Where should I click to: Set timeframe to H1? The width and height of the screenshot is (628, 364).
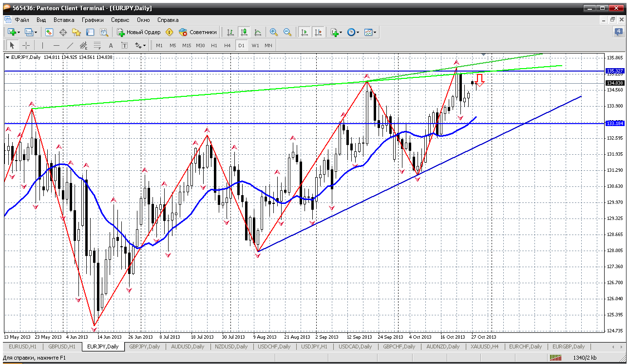(214, 45)
